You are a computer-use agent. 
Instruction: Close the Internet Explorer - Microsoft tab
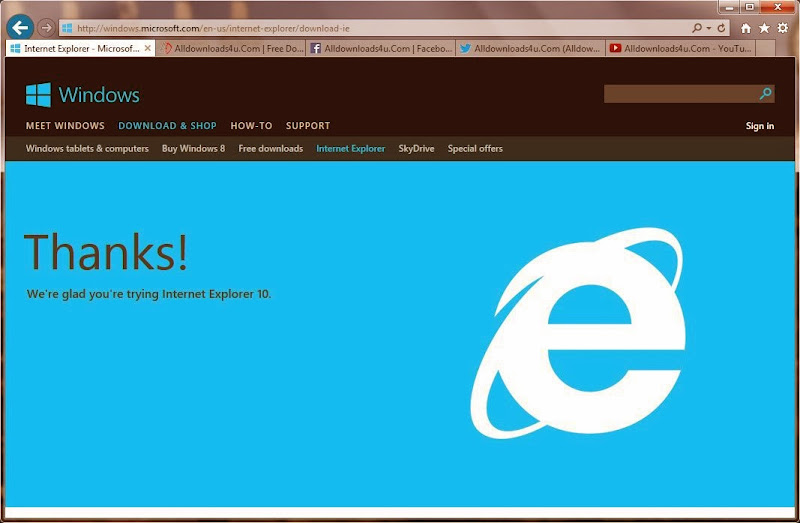[147, 48]
